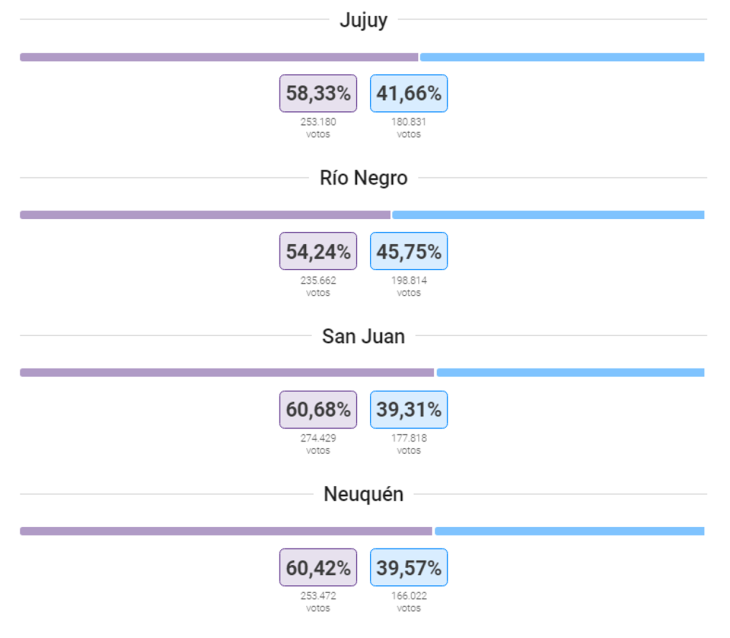The height and width of the screenshot is (638, 730).
Task: Select the 60,42% purple result box
Action: [x=318, y=567]
